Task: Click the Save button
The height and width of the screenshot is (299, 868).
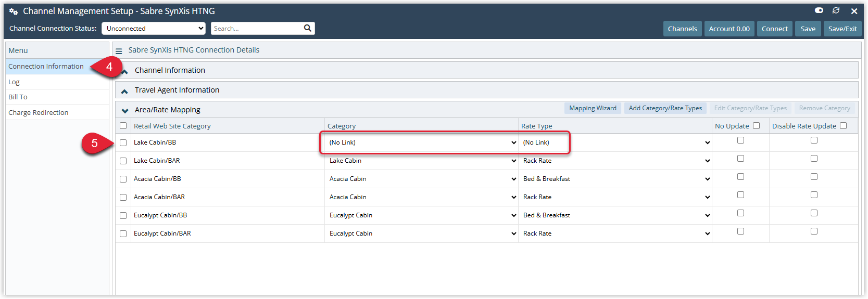Action: pyautogui.click(x=808, y=29)
